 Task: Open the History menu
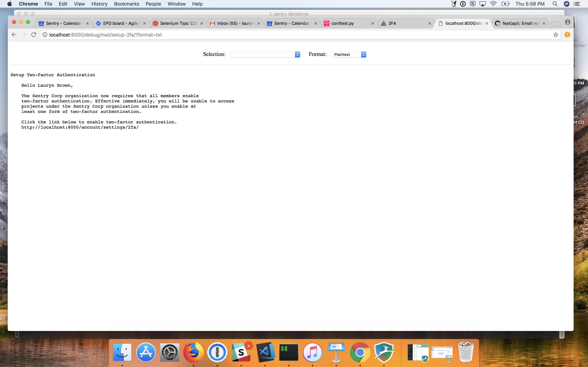(99, 4)
